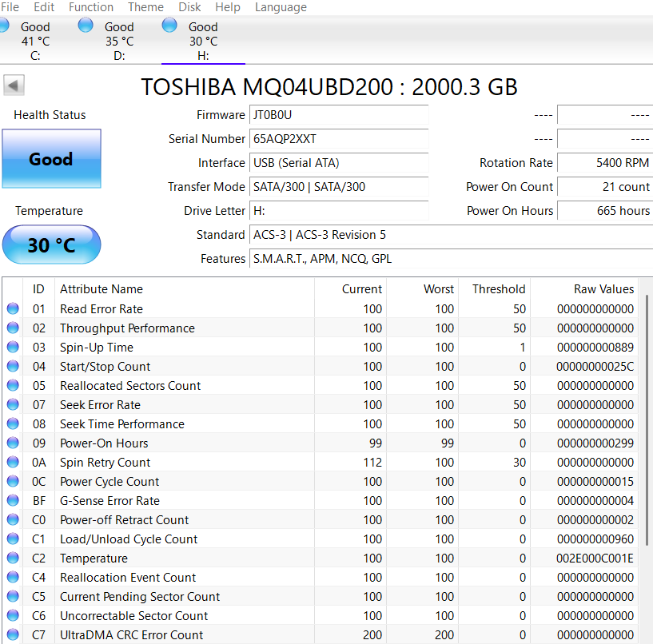
Task: Click the Firmware field JT0B0U
Action: coord(339,114)
